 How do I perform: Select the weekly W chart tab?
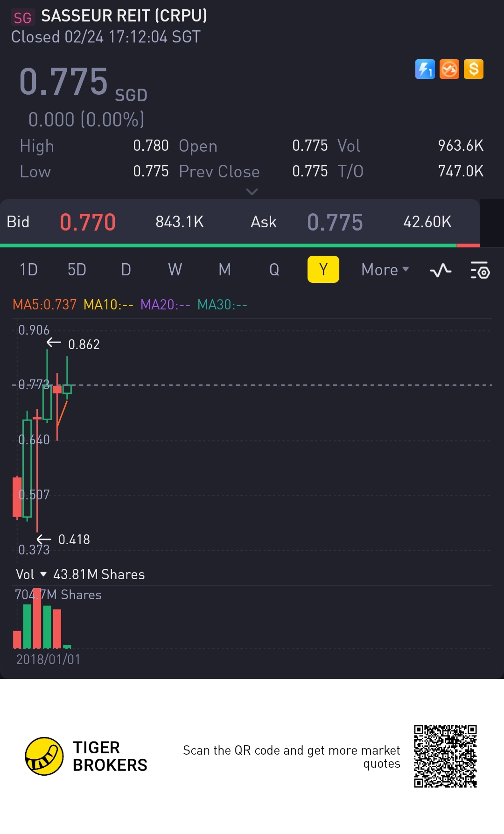coord(175,270)
